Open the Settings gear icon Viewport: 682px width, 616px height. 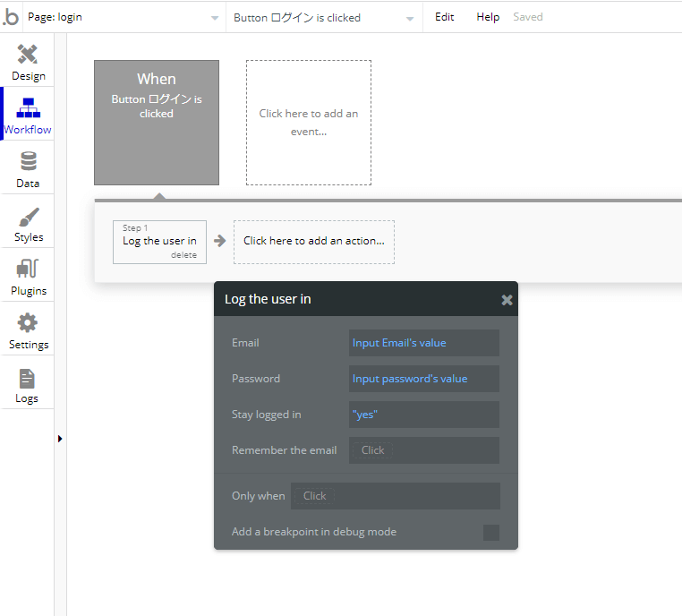[x=28, y=323]
